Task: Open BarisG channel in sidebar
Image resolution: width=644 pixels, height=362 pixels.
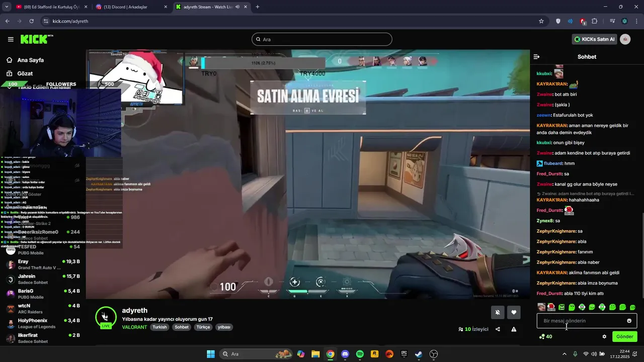Action: coord(42,294)
